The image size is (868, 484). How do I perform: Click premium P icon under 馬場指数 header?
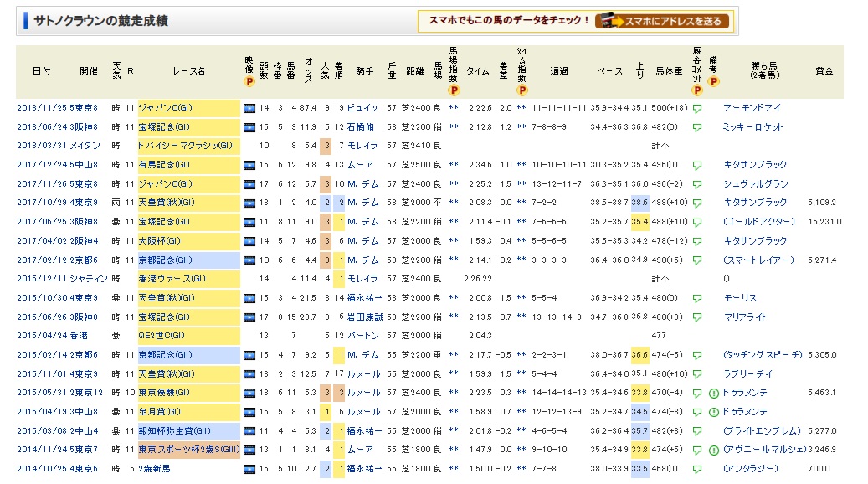pos(454,90)
